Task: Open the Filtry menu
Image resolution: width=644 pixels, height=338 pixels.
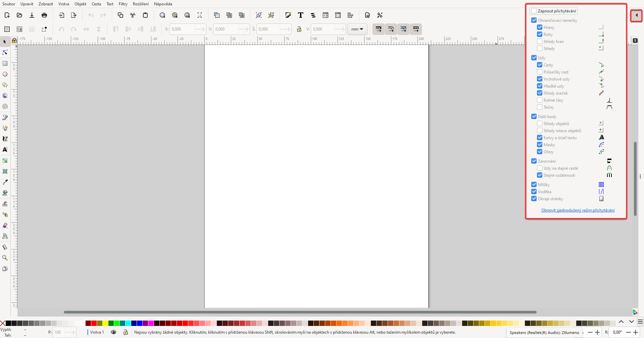Action: coord(123,4)
